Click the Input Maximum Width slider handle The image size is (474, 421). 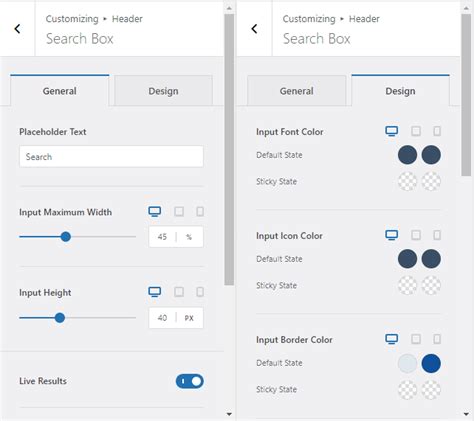66,237
